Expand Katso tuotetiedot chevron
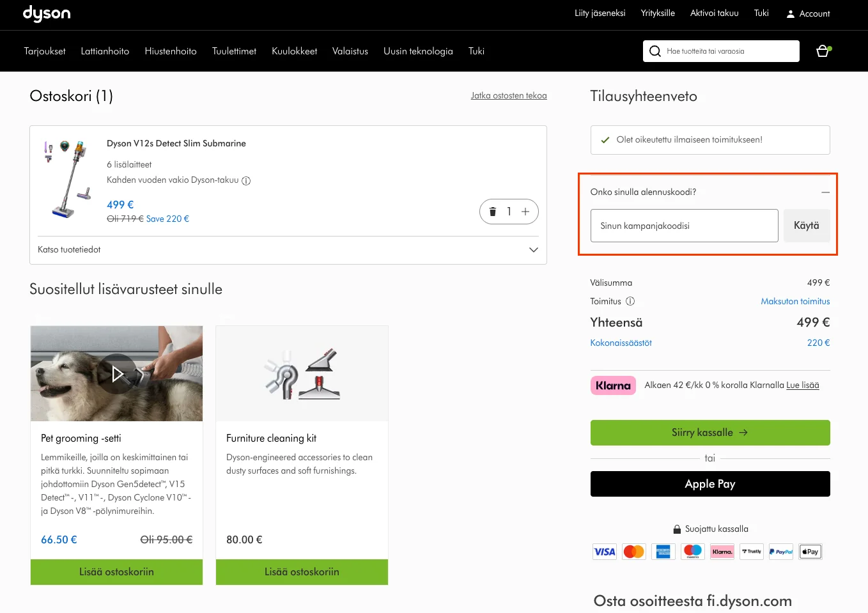 coord(534,250)
